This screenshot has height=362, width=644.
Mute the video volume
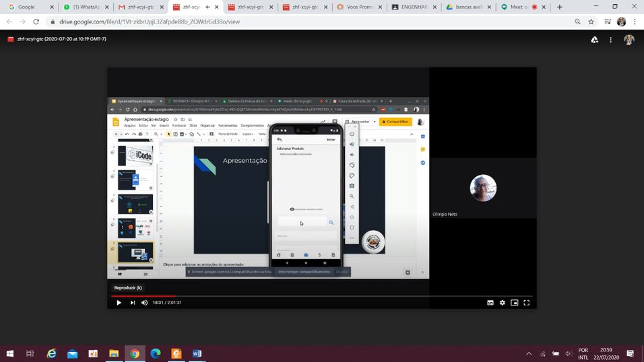point(144,303)
